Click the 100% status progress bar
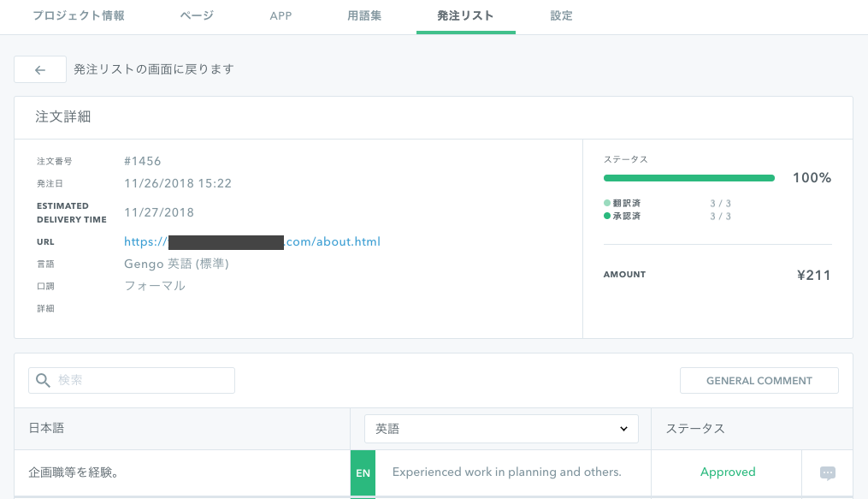868x499 pixels. (688, 178)
